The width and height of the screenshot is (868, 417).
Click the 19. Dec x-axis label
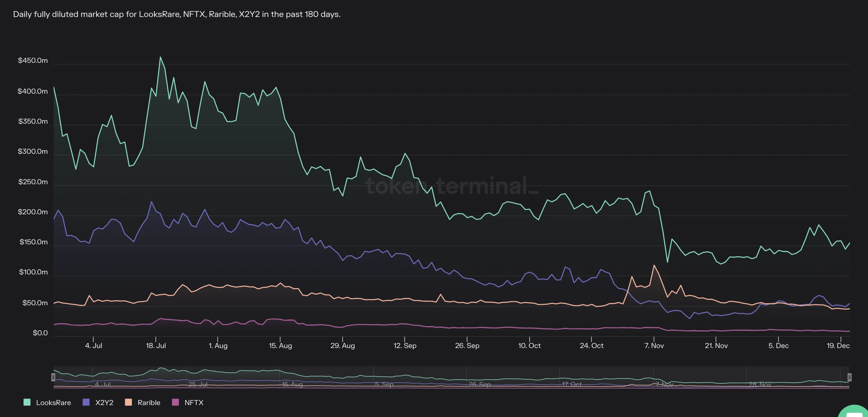(x=838, y=346)
